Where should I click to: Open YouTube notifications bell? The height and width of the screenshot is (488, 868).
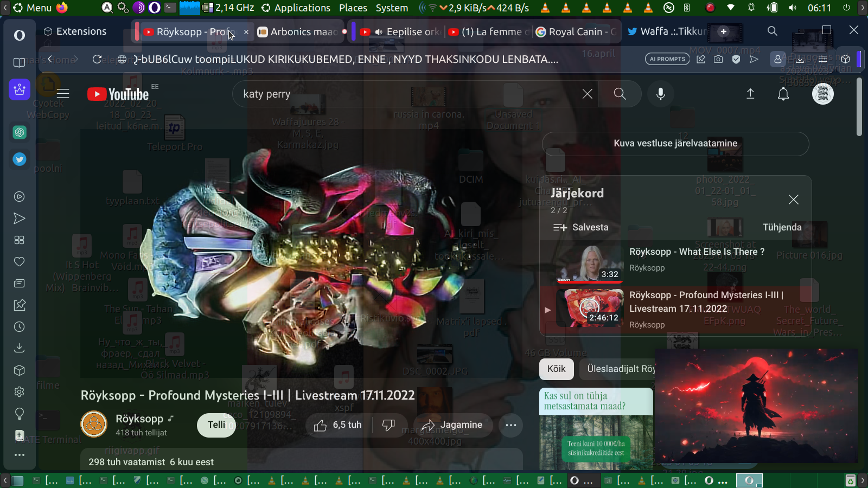(783, 94)
